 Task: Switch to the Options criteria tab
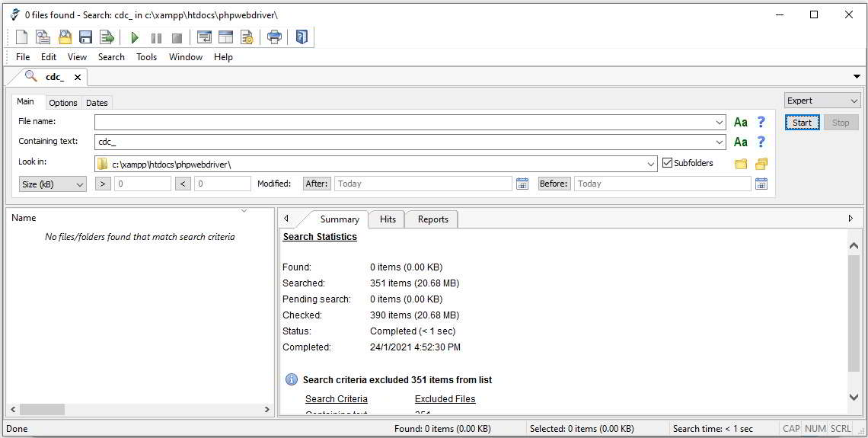[x=63, y=103]
